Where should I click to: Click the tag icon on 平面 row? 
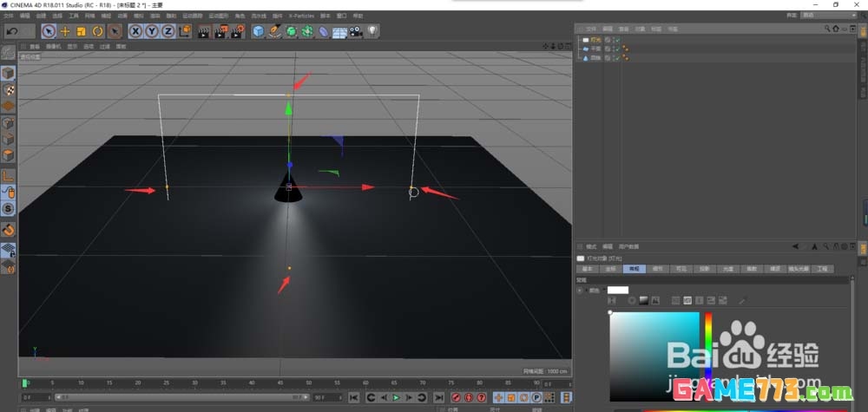tap(626, 49)
